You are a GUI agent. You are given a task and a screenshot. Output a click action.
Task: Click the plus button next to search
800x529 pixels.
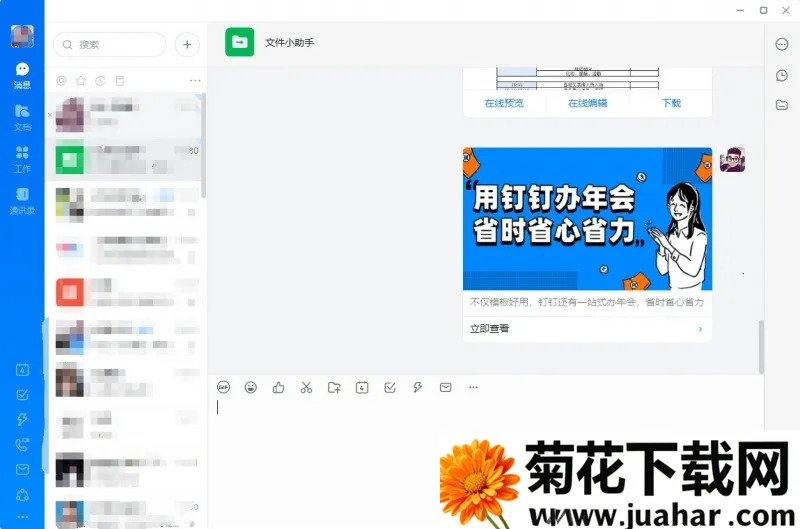[187, 45]
